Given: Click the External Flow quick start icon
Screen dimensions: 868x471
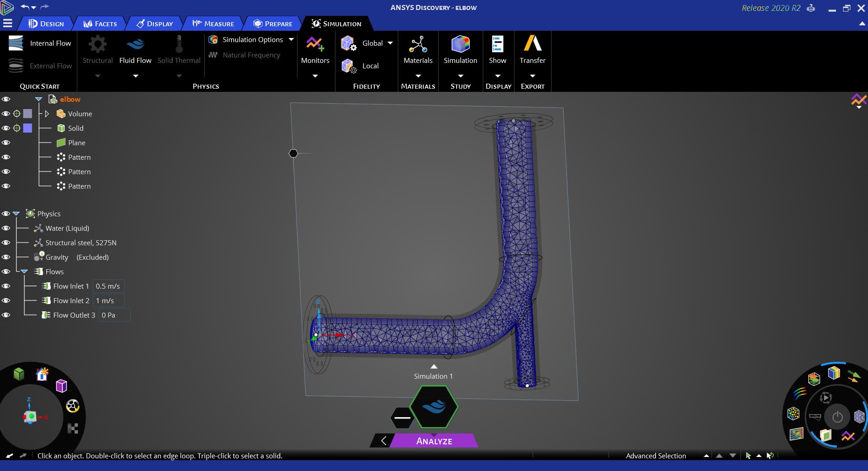Looking at the screenshot, I should pos(16,66).
